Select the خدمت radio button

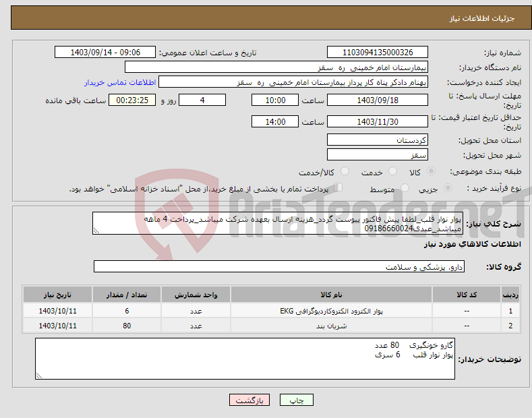click(392, 171)
